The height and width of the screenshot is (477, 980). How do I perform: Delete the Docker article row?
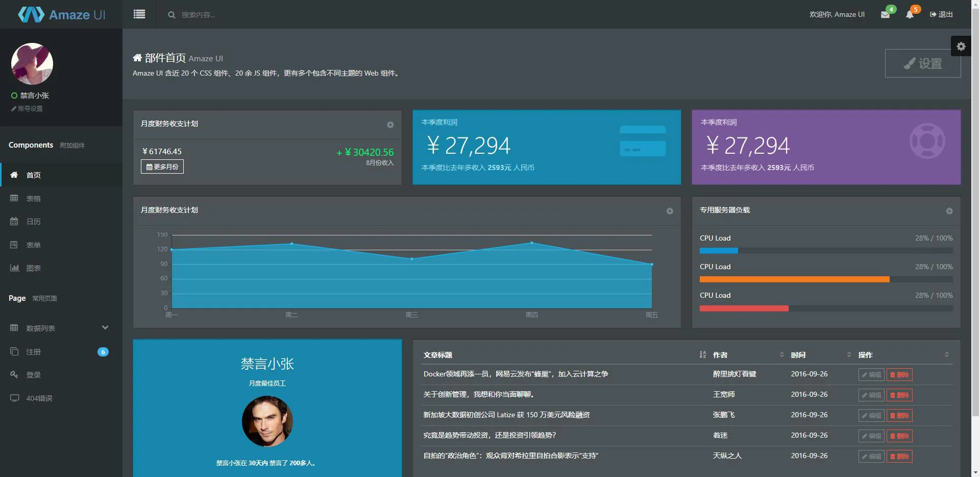tap(899, 374)
